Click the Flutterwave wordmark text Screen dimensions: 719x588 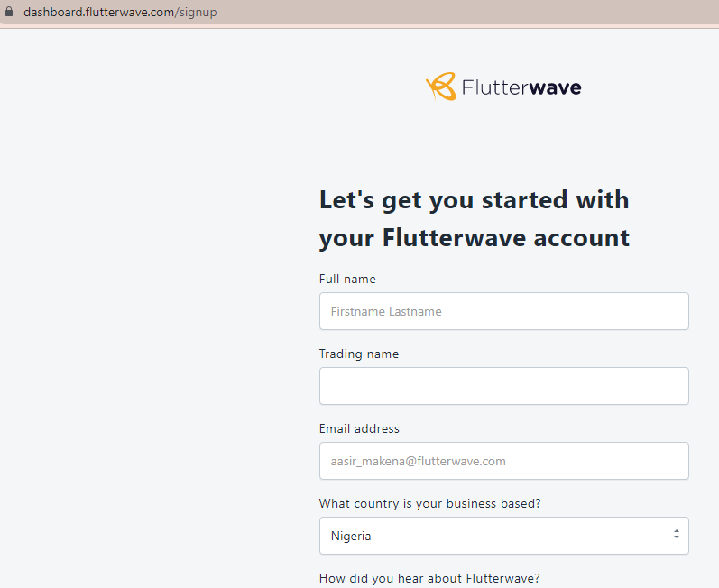(521, 87)
